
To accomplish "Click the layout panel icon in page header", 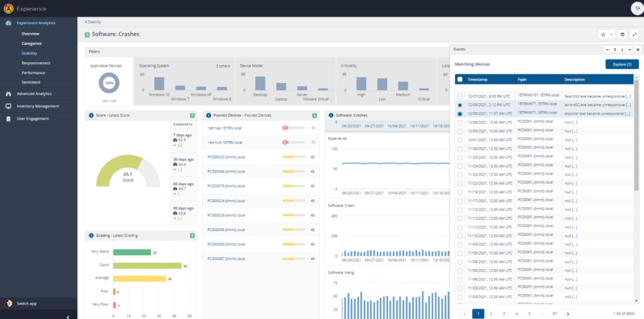I will point(622,35).
